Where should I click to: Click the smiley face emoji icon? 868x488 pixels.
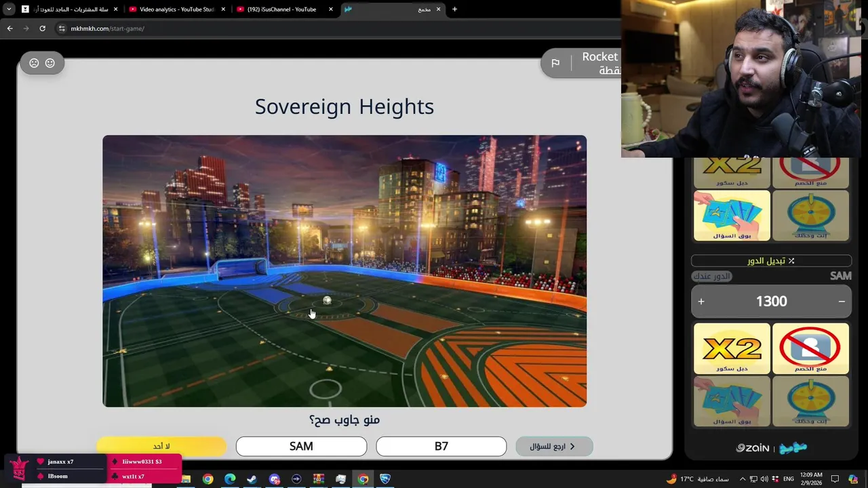click(50, 63)
